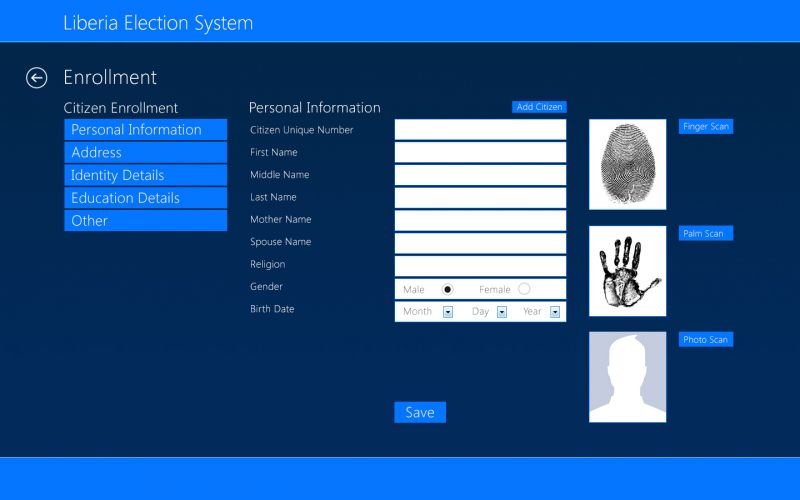Select the Other section

coord(145,220)
